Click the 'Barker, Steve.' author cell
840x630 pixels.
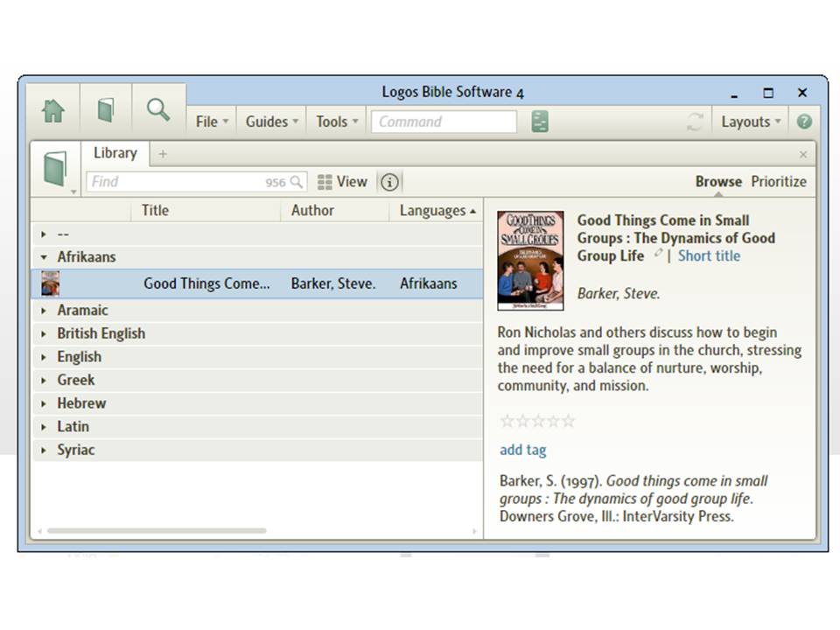click(x=333, y=283)
